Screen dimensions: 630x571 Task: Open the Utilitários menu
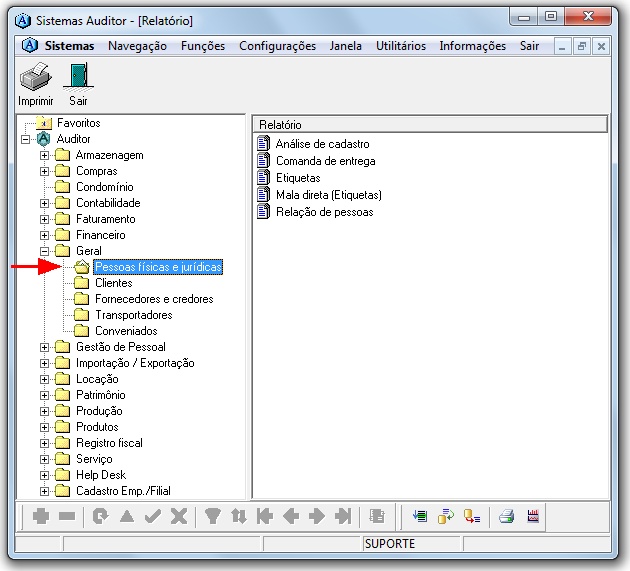tap(401, 46)
